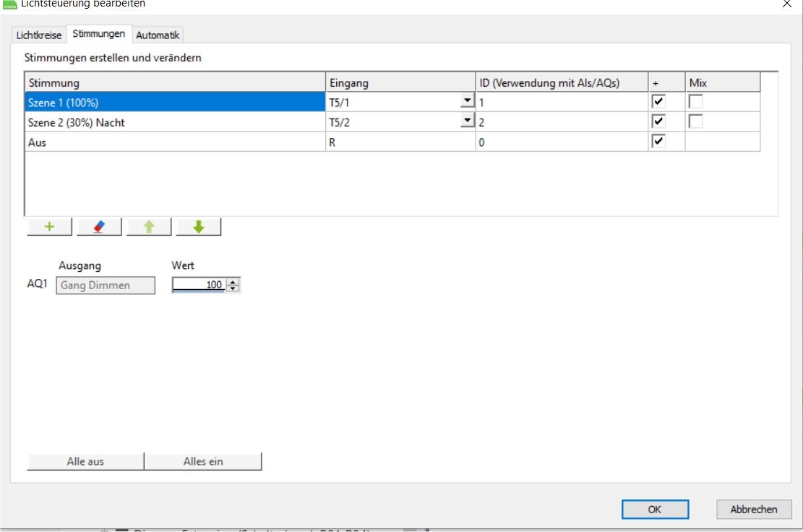
Task: Click into the Wert field showing 100
Action: click(199, 285)
